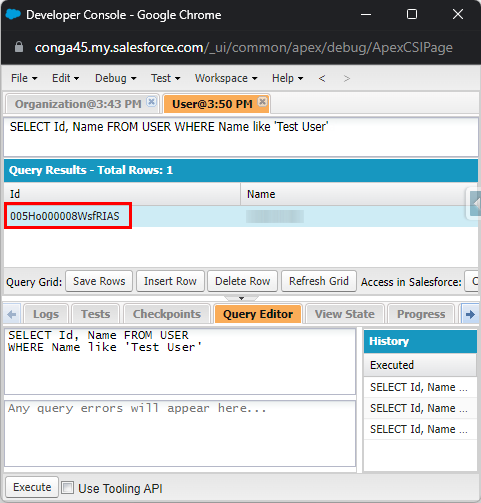
Task: Open first SELECT Id, Name history entry
Action: (x=420, y=387)
